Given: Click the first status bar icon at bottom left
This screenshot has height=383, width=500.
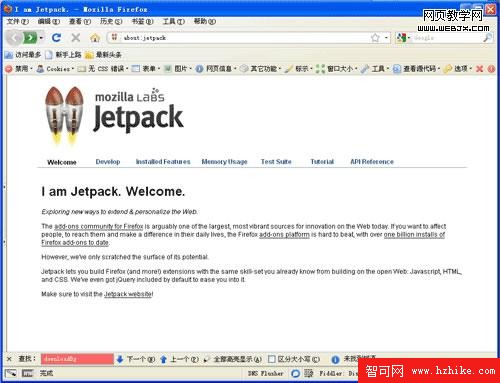Looking at the screenshot, I should pos(11,373).
